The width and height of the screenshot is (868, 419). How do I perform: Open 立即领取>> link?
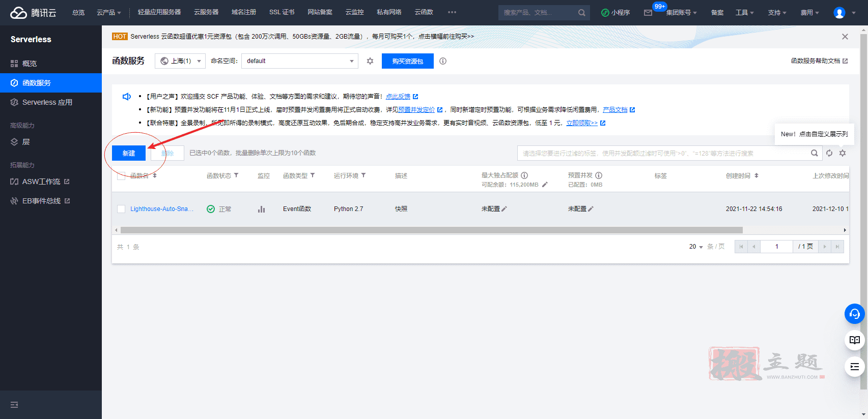click(x=582, y=123)
